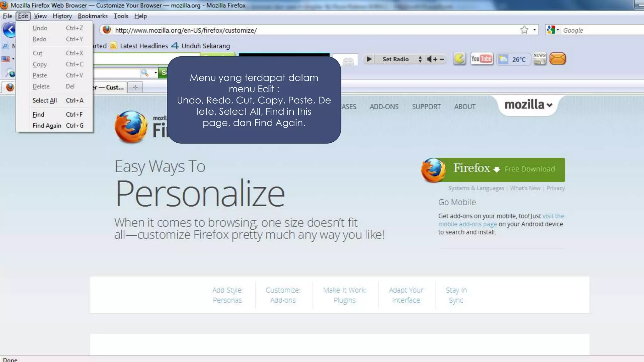Open the NEWS toolbar icon
Image resolution: width=644 pixels, height=362 pixels.
(540, 59)
